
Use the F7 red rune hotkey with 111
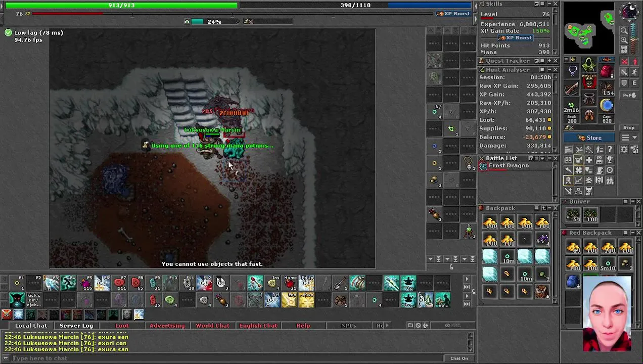tap(119, 283)
